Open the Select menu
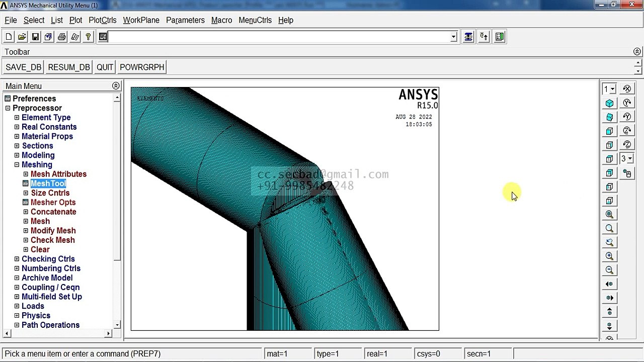Screen dimensions: 644x362 coord(34,20)
